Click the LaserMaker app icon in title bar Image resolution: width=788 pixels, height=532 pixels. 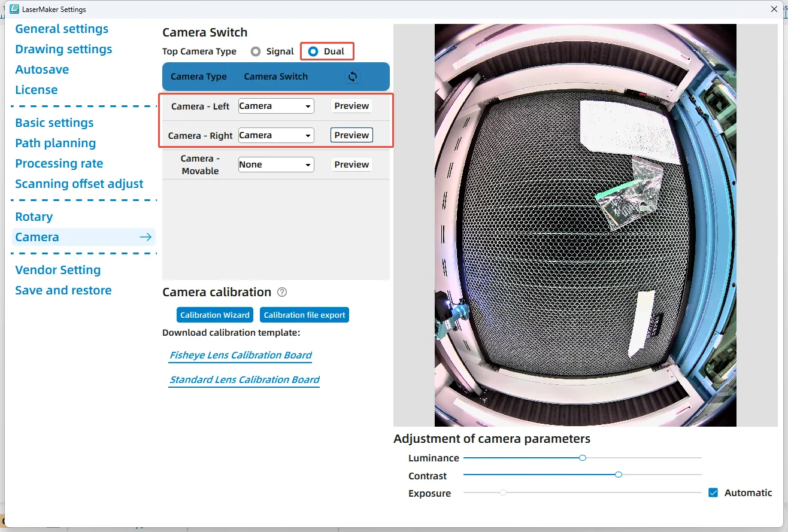click(14, 10)
